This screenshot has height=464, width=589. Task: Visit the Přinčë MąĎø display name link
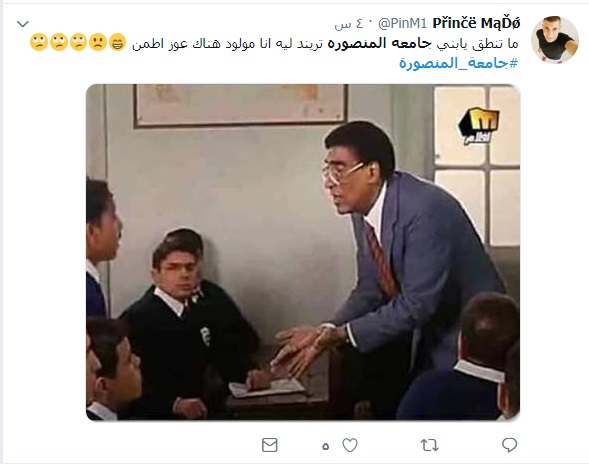tap(476, 23)
